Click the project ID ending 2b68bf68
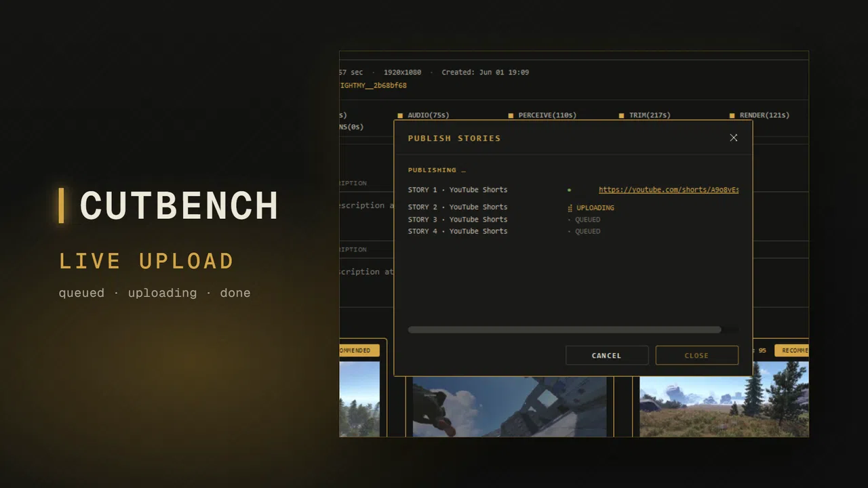 [x=373, y=86]
